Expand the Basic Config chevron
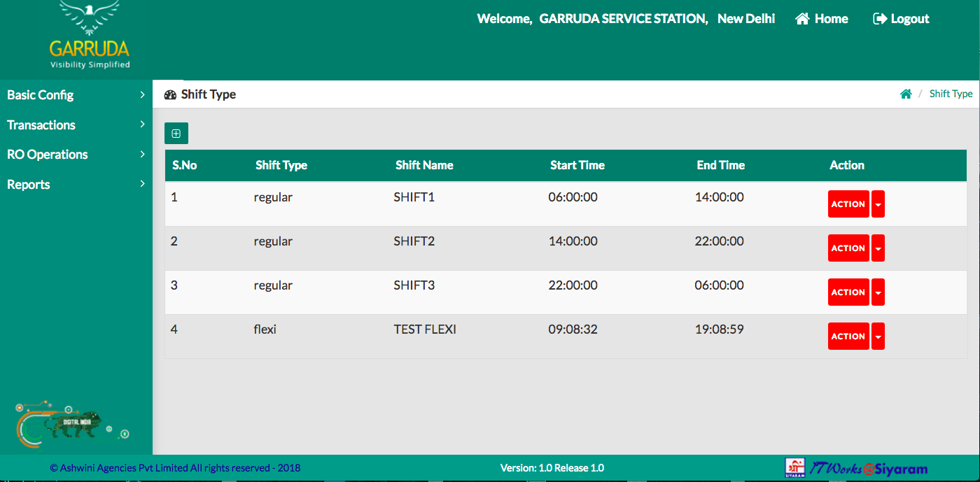 coord(143,94)
